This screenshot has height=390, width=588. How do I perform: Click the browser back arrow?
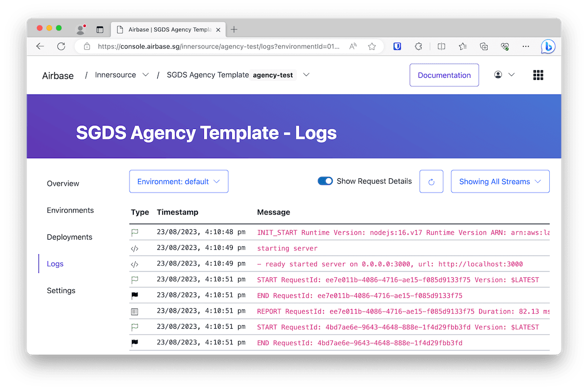[x=40, y=46]
